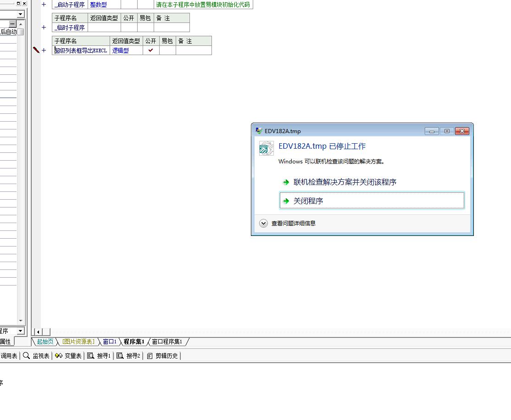Choose 联机检查解决方案并关闭该程序 option
The image size is (511, 420).
[x=344, y=182]
